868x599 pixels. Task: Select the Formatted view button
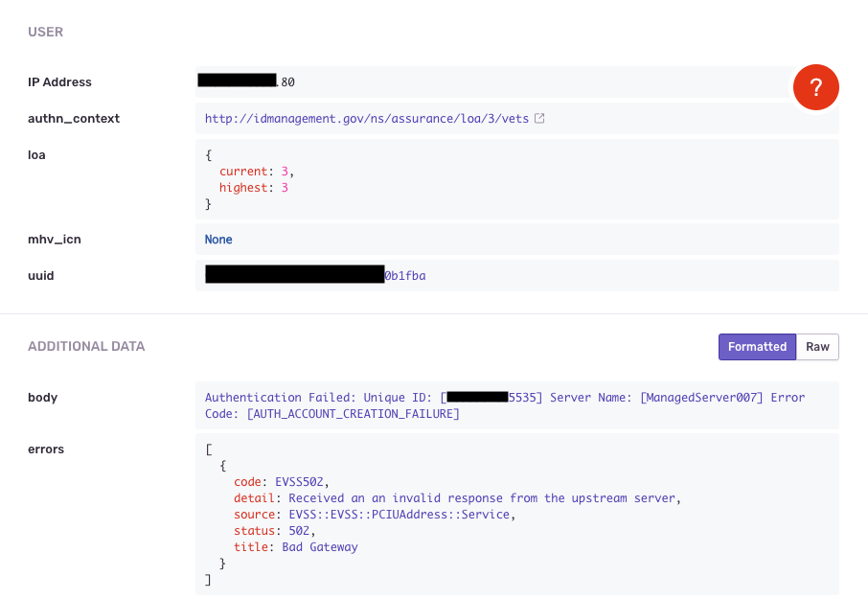click(756, 346)
